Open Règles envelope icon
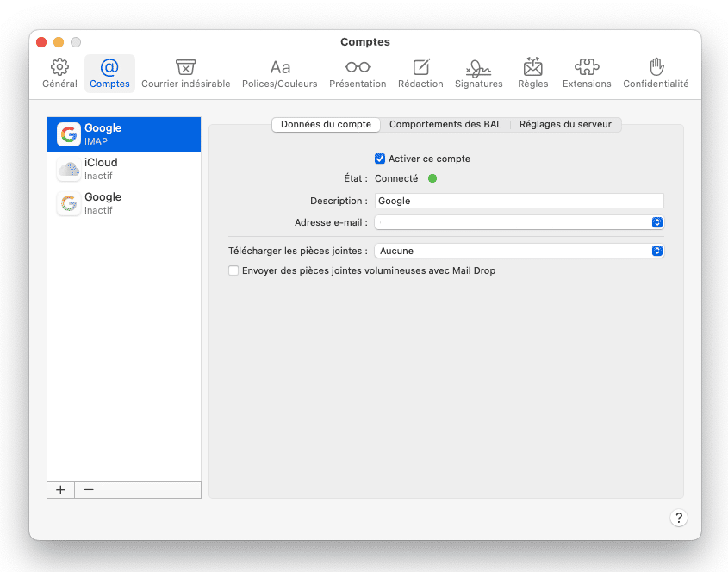The image size is (728, 572). coord(533,67)
